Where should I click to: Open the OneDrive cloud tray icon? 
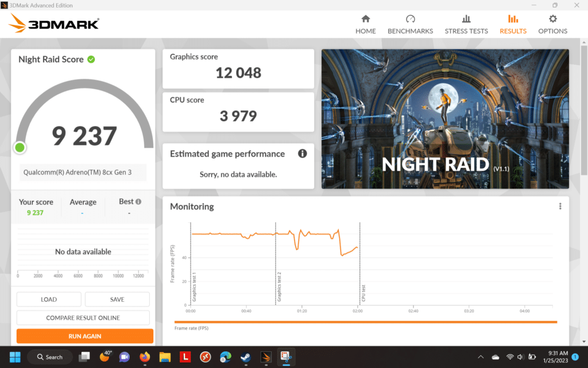pos(496,356)
